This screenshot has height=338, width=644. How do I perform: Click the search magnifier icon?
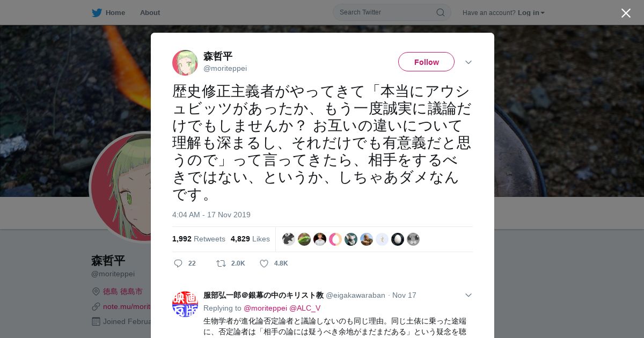point(440,12)
